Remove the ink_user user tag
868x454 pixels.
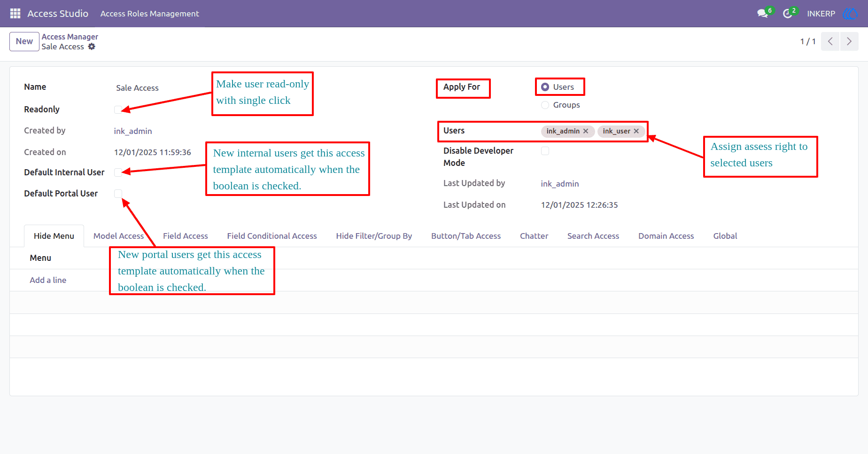point(636,131)
